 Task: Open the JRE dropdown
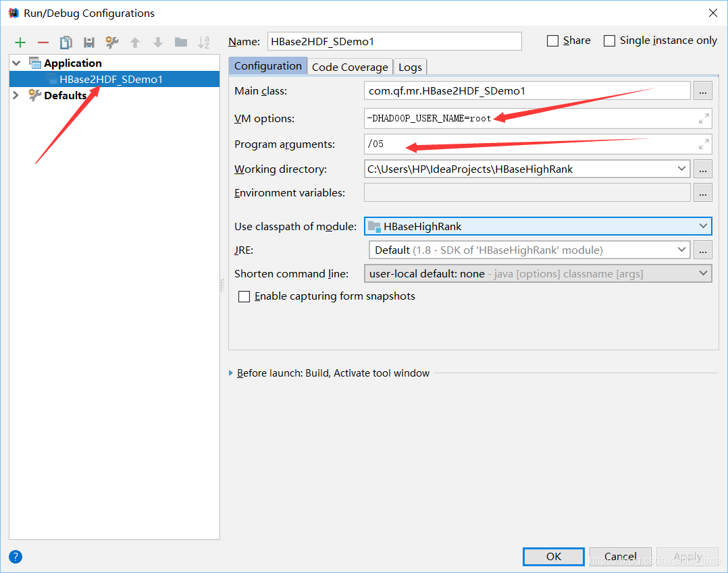[x=681, y=250]
